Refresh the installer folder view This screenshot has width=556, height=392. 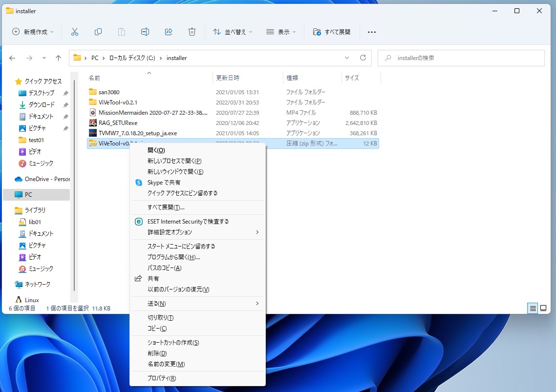click(x=363, y=58)
